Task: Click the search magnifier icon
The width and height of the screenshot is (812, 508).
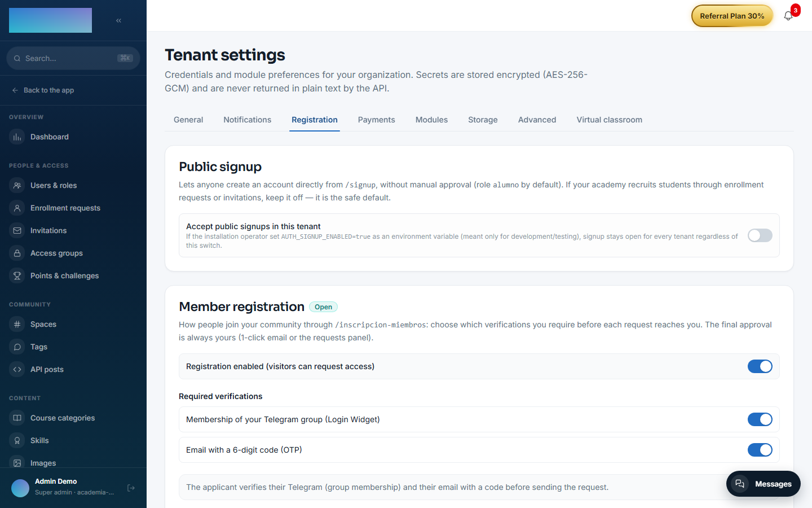Action: pos(17,58)
